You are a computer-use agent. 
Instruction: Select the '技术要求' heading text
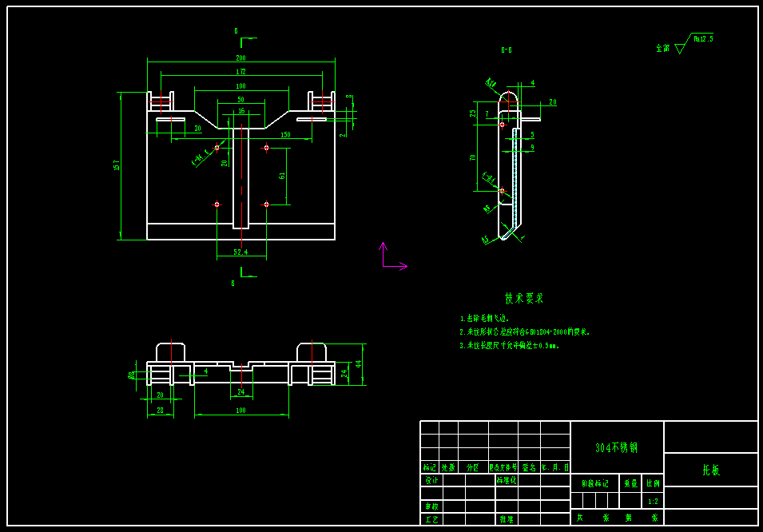coord(523,299)
